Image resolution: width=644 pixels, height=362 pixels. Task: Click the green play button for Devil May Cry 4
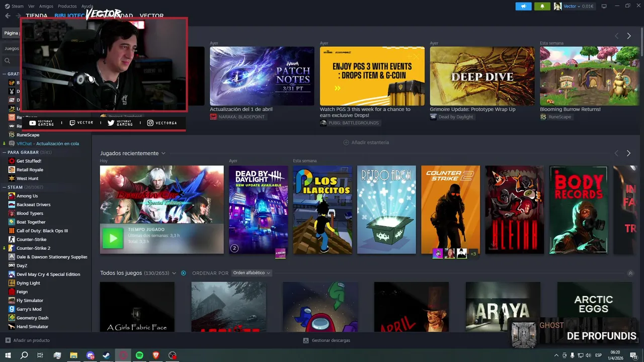(113, 238)
